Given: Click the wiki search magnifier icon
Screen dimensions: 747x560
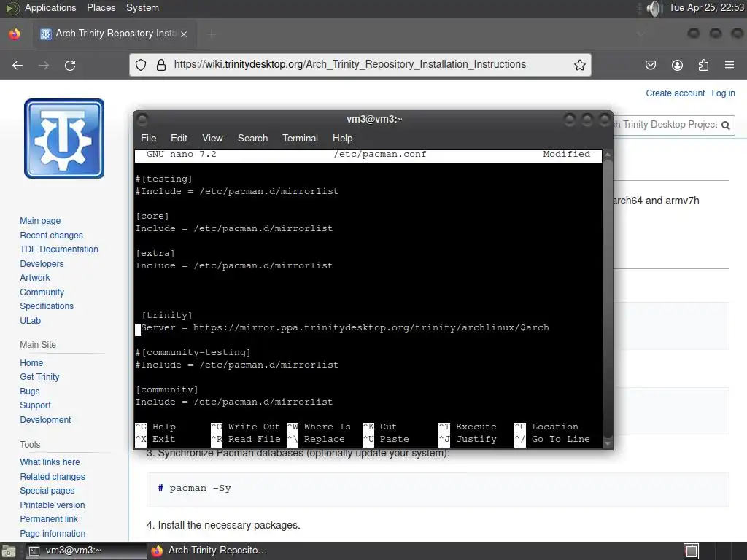Looking at the screenshot, I should (726, 125).
